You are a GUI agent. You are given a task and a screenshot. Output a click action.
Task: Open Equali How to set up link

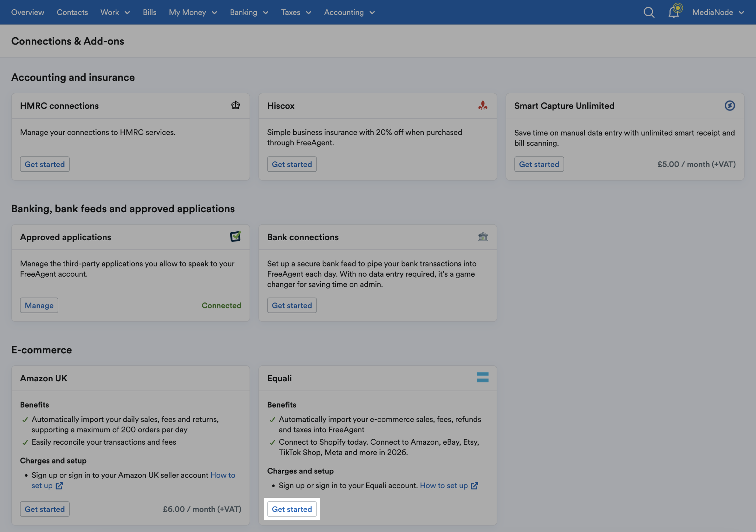(449, 486)
